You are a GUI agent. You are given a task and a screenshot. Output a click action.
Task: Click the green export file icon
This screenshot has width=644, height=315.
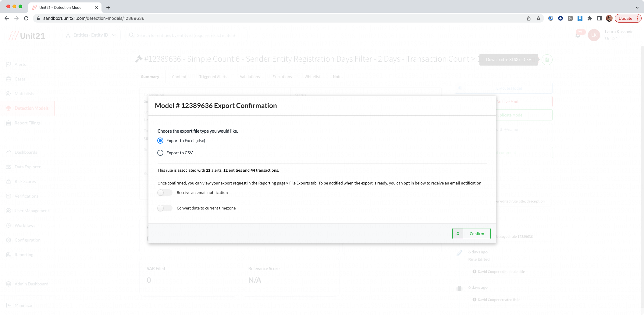pos(547,60)
